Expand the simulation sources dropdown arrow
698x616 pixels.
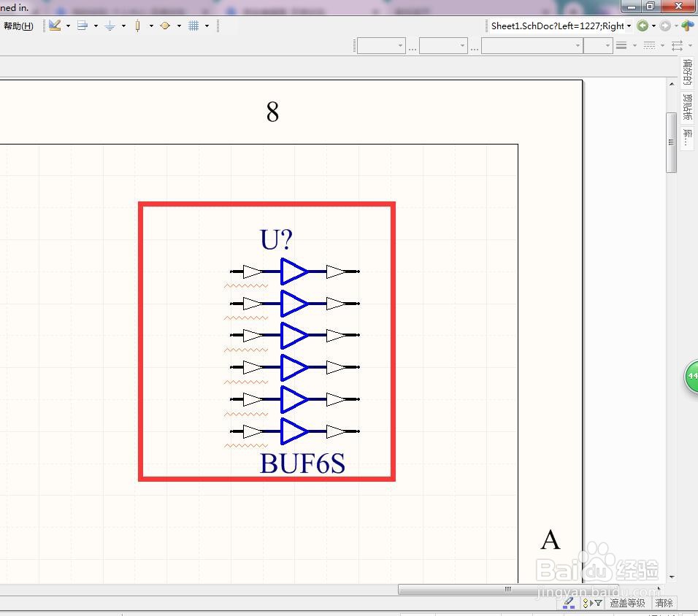click(x=179, y=26)
